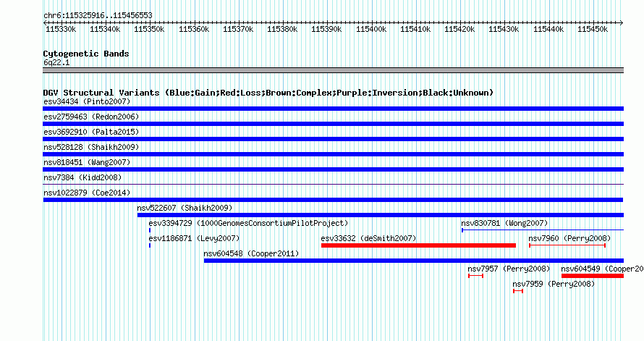
Task: Click the Cytogenetic Bands track title
Action: 86,54
